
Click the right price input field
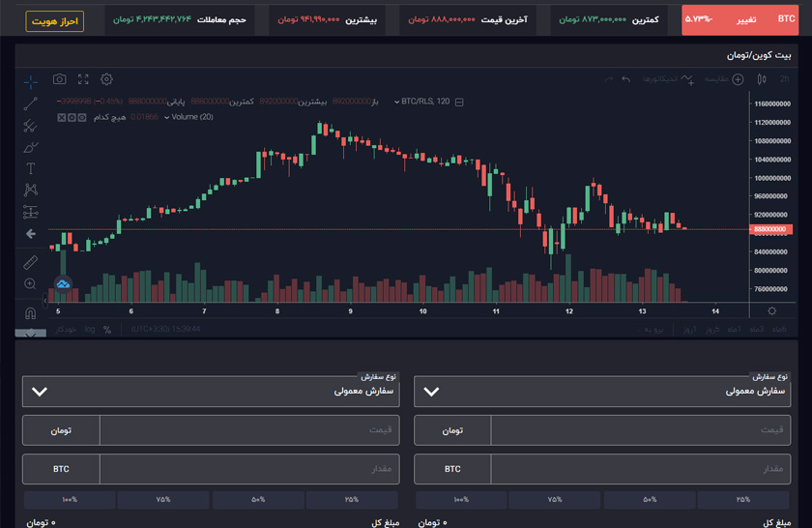click(x=640, y=430)
